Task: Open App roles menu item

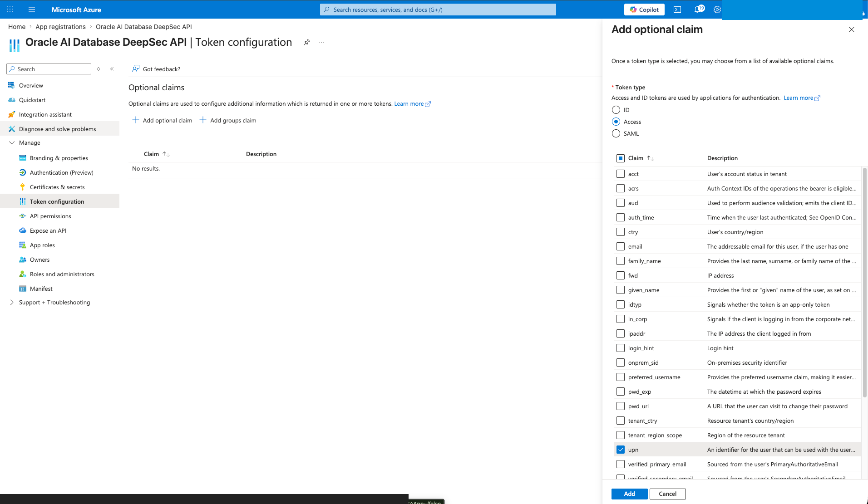Action: coord(60,245)
